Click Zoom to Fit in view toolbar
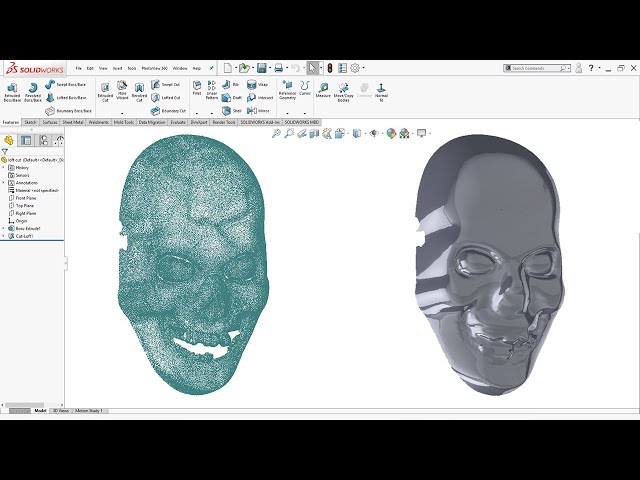Image resolution: width=640 pixels, height=480 pixels. (276, 133)
